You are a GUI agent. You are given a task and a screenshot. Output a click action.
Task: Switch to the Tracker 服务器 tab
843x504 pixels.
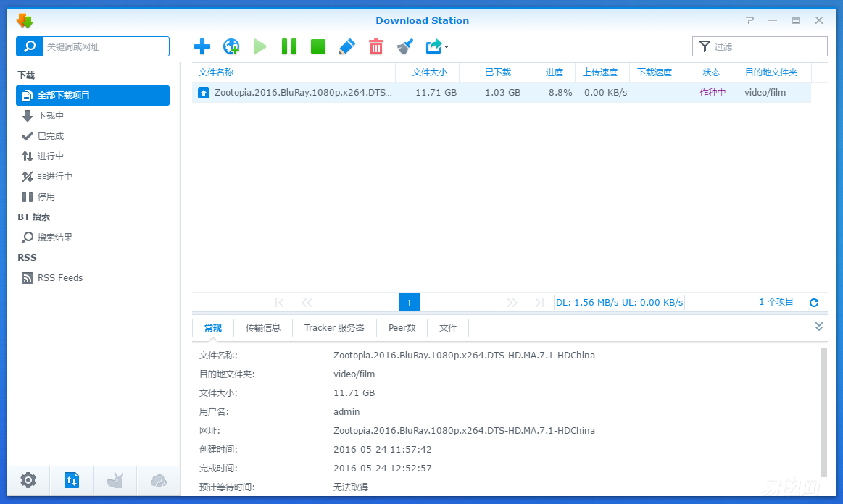[334, 328]
